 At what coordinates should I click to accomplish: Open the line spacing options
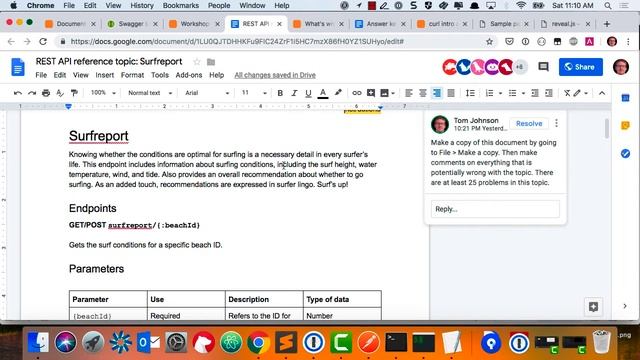coord(470,93)
